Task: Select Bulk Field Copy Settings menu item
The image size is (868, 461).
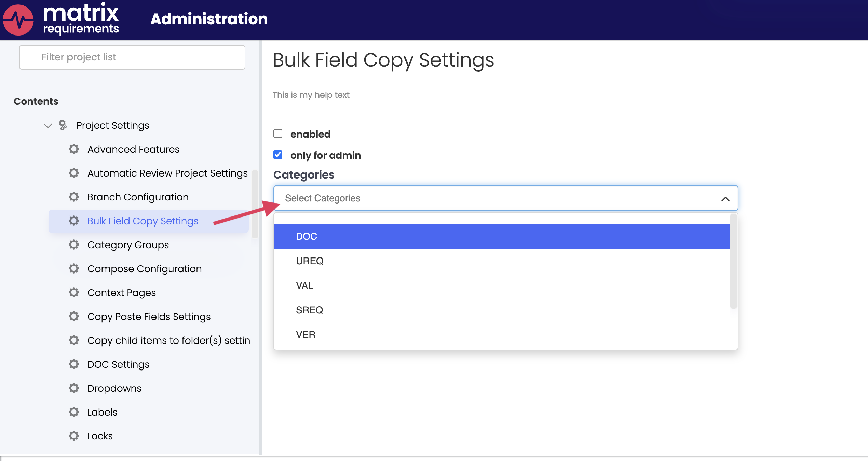Action: [x=143, y=221]
